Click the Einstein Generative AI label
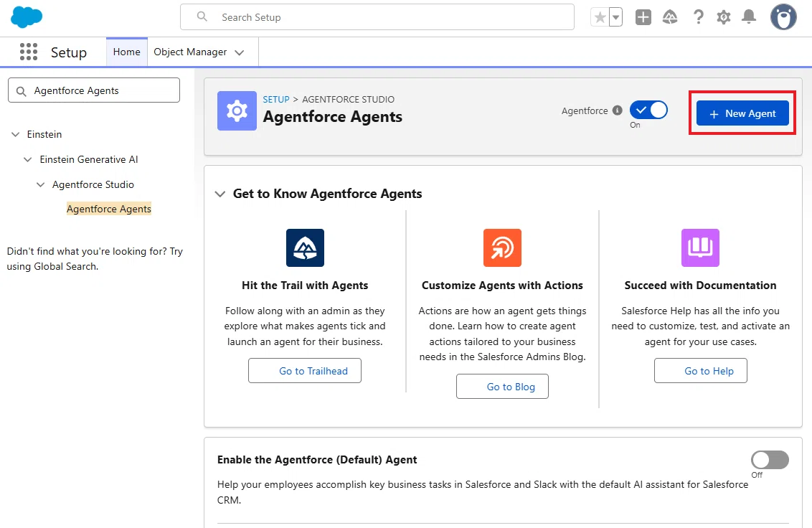The image size is (812, 528). click(x=89, y=159)
